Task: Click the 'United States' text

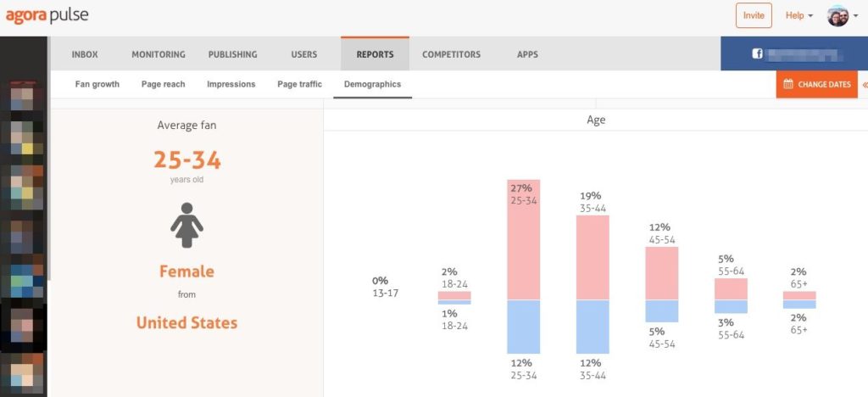Action: (186, 323)
